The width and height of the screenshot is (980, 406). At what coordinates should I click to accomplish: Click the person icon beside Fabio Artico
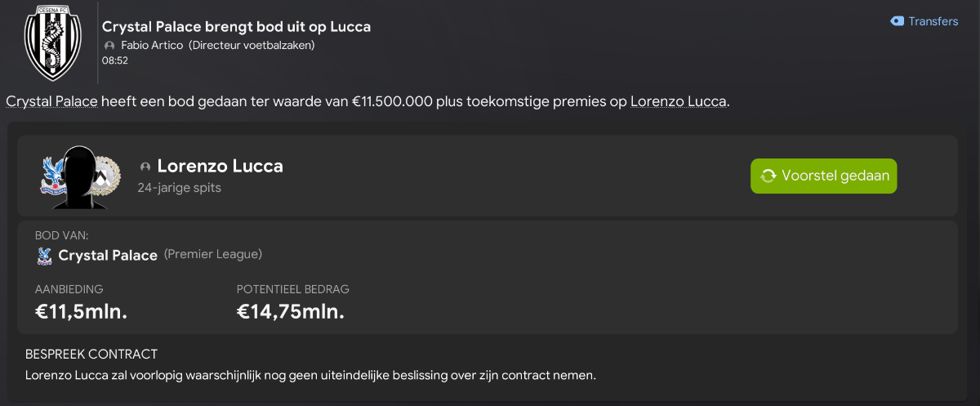[x=109, y=45]
